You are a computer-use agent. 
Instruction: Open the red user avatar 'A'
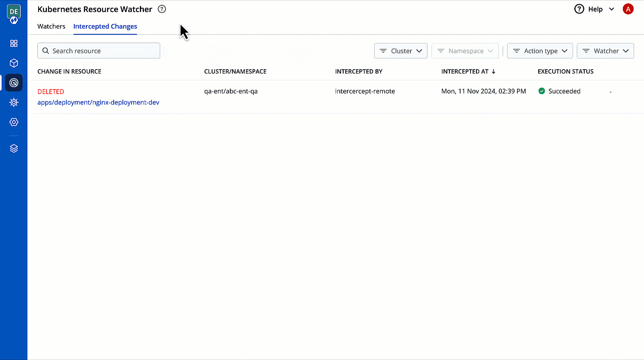click(x=628, y=9)
